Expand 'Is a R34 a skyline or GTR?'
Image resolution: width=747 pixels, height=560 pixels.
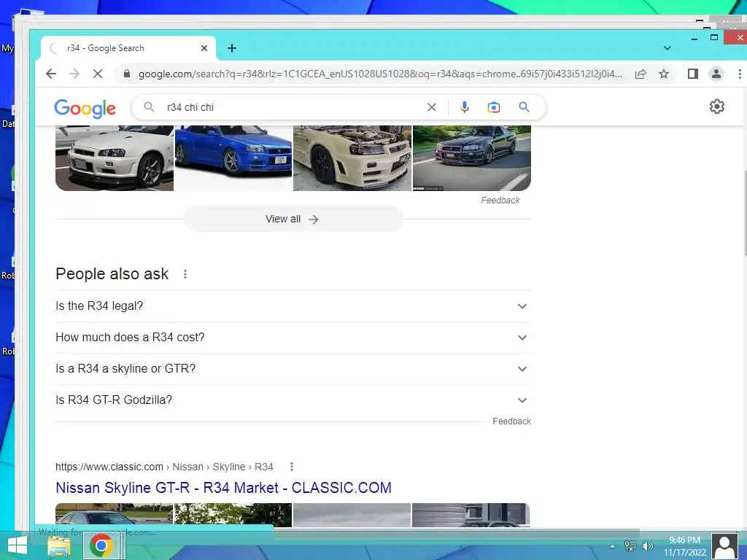(293, 369)
